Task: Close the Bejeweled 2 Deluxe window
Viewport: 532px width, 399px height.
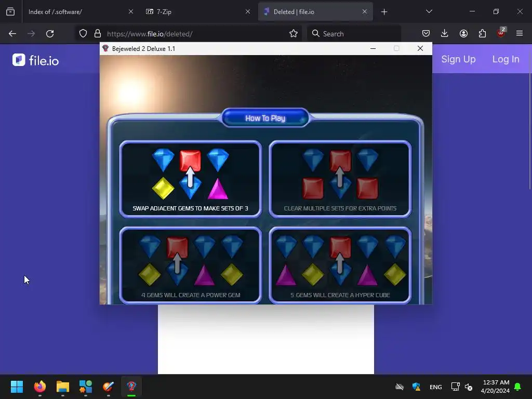Action: pos(420,48)
